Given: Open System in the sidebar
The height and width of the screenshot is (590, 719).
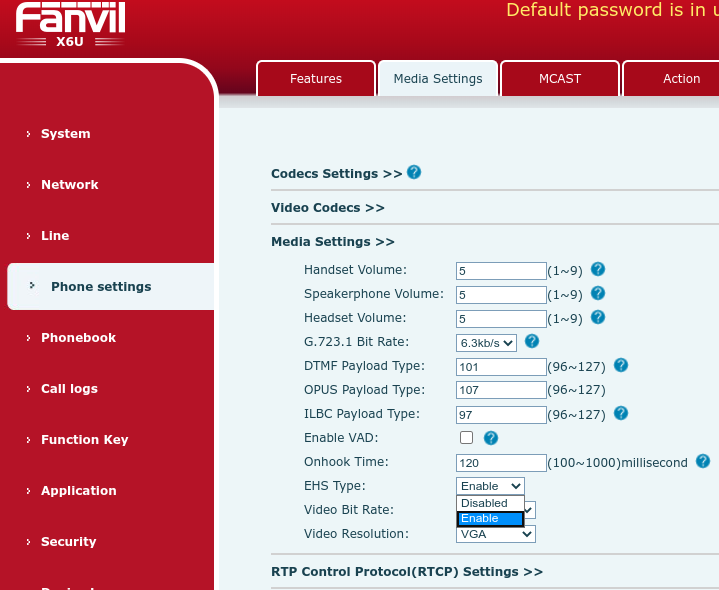Looking at the screenshot, I should (x=66, y=134).
